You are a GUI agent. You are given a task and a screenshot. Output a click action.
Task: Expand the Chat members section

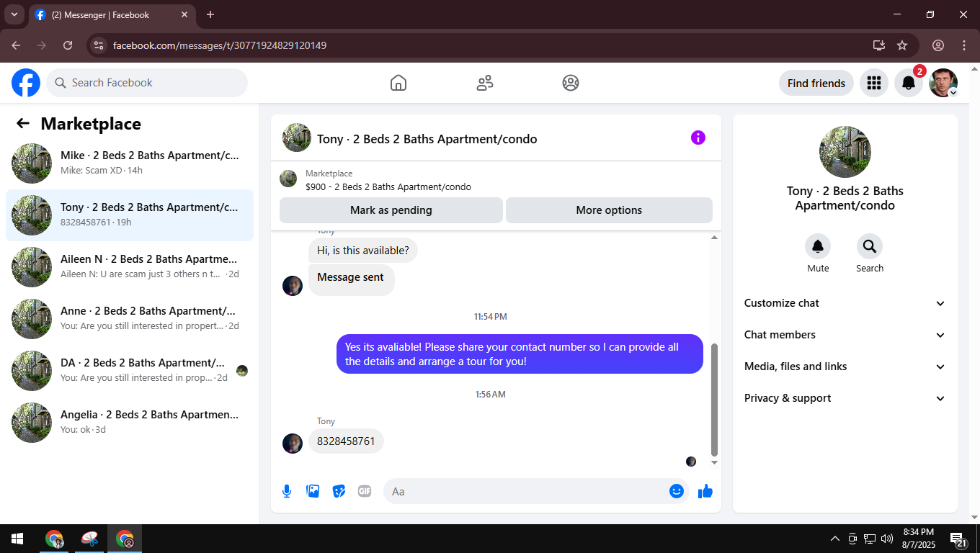click(845, 335)
